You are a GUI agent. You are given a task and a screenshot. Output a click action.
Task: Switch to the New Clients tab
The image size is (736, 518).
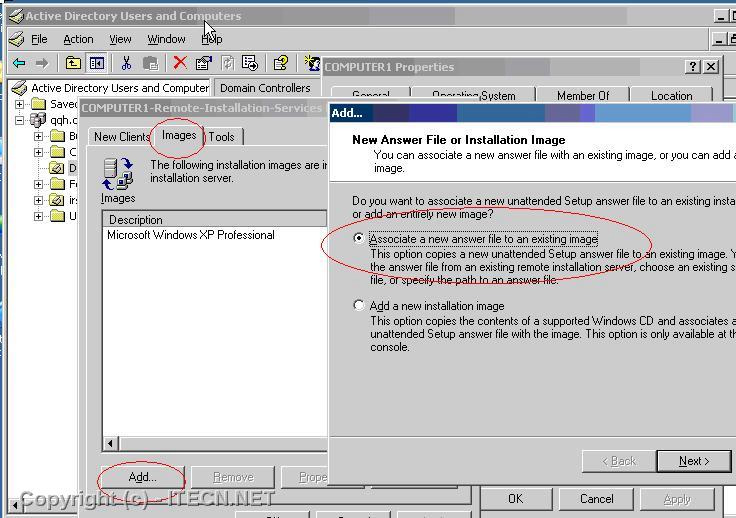pyautogui.click(x=121, y=137)
